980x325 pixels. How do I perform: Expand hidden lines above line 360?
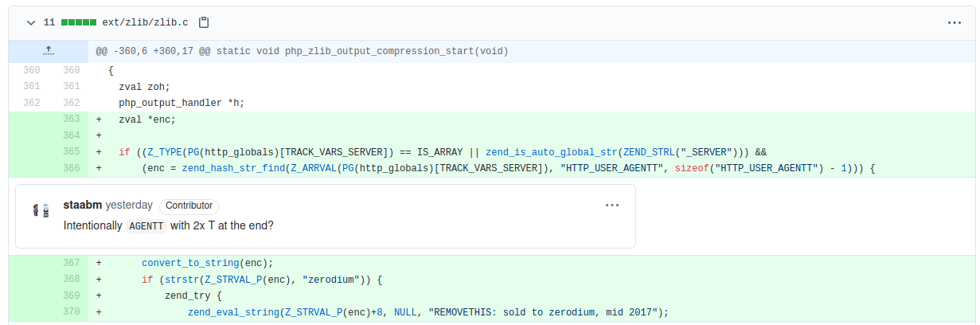coord(49,51)
